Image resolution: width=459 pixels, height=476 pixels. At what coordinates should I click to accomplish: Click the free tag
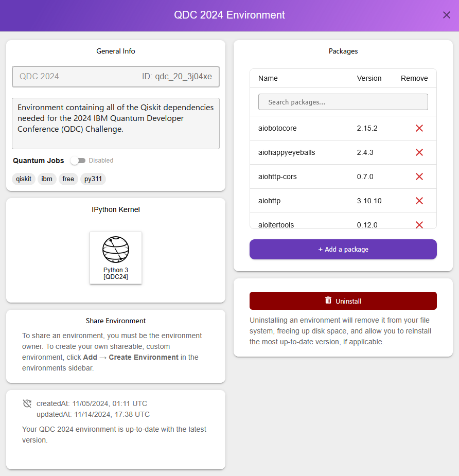point(68,179)
